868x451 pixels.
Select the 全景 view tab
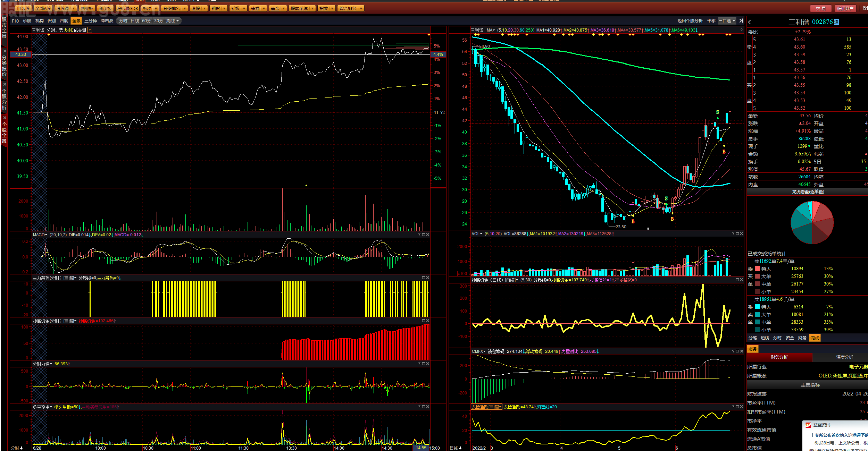tap(76, 21)
